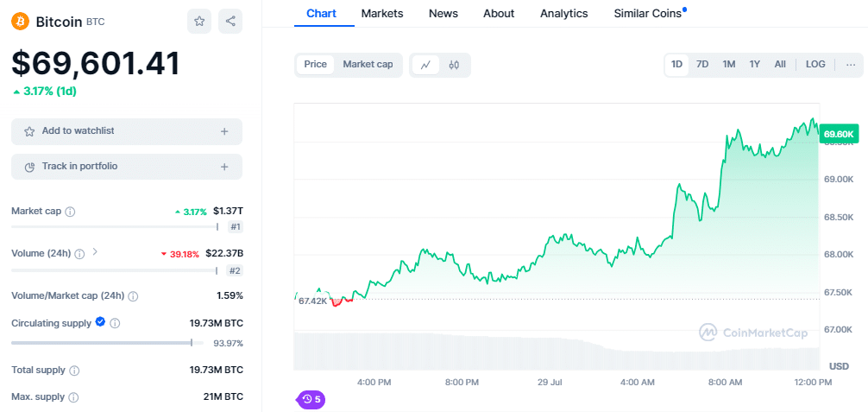Click the verified checkmark by Circulating supply
This screenshot has width=868, height=412.
tap(100, 321)
